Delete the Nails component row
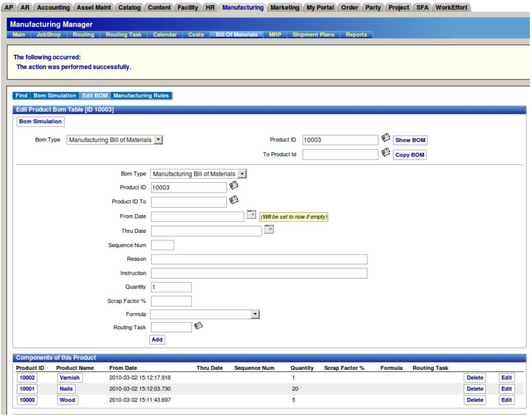This screenshot has height=416, width=532. 475,389
